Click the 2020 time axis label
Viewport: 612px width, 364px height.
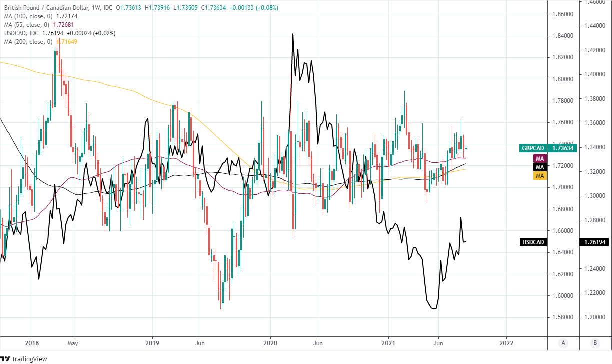tap(270, 343)
